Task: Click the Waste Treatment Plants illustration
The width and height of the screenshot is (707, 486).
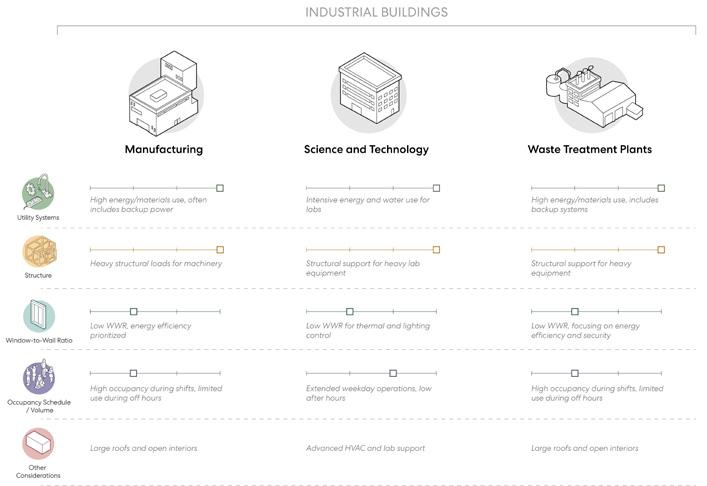Action: tap(593, 95)
